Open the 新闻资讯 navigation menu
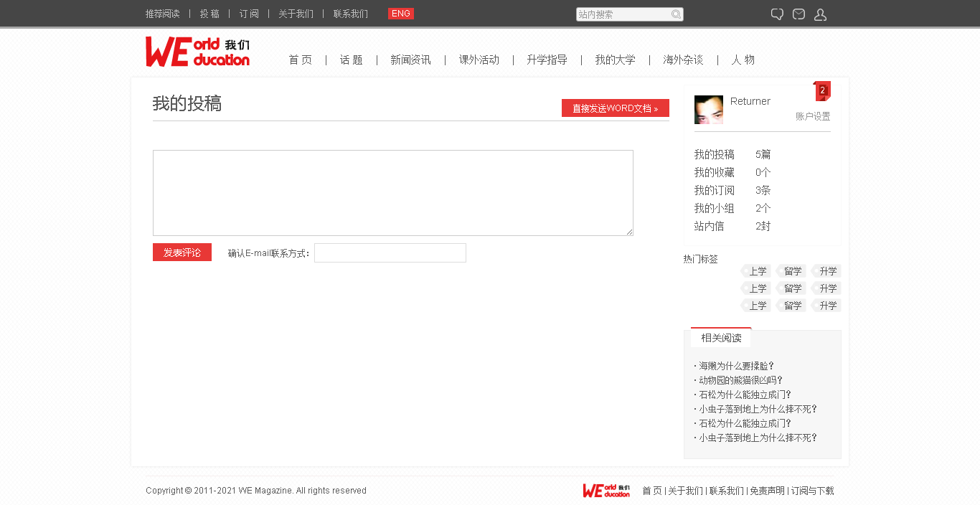Image resolution: width=980 pixels, height=505 pixels. 410,60
